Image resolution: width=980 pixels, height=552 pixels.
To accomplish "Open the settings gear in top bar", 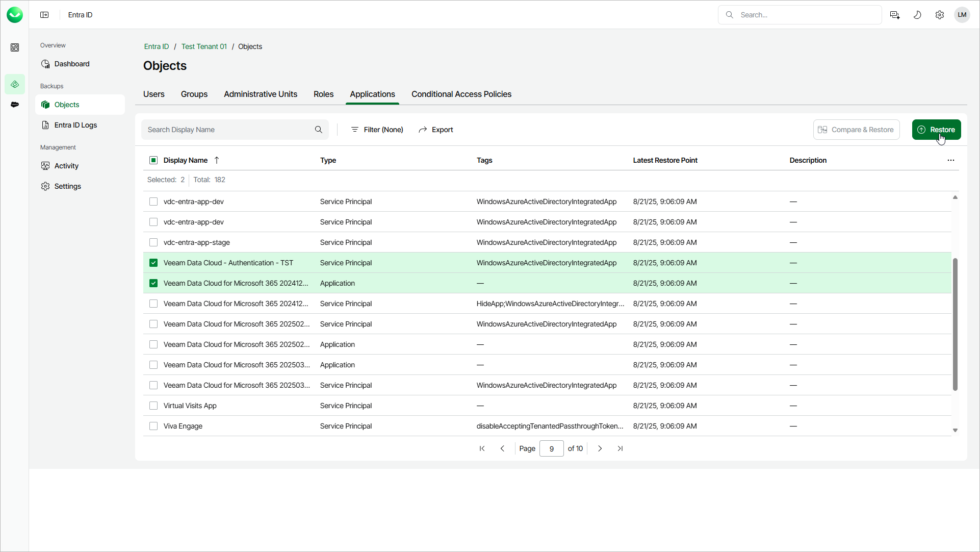I will pyautogui.click(x=939, y=15).
